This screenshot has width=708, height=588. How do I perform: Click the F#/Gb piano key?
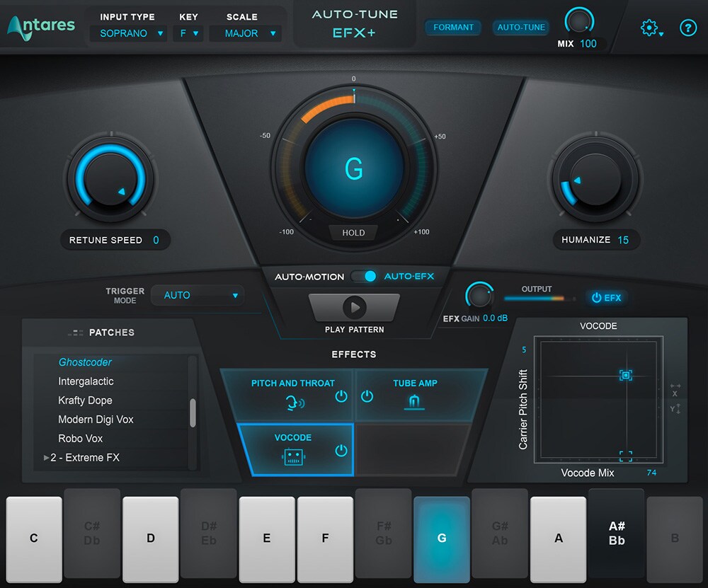pyautogui.click(x=383, y=533)
